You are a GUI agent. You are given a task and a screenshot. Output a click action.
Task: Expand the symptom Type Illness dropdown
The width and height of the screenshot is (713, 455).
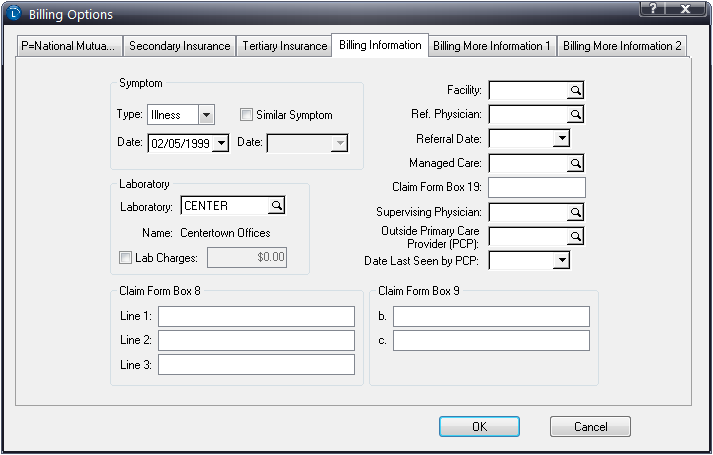[x=206, y=115]
